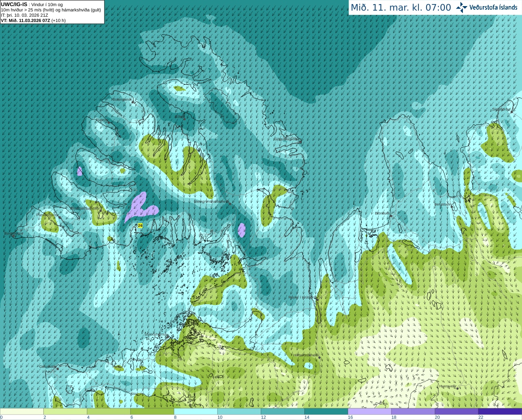This screenshot has width=522, height=420.
Task: Select the 18–20 m/s purple legend swatch
Action: pos(413,411)
